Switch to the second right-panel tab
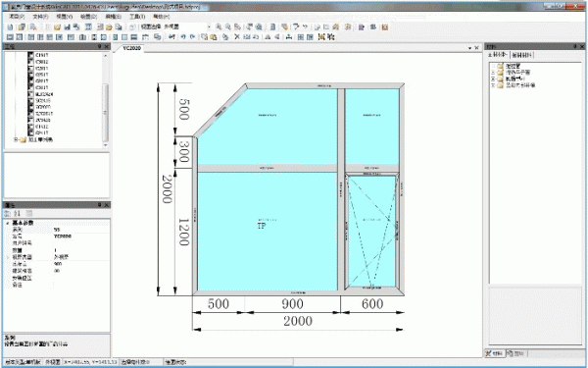This screenshot has width=588, height=368. (522, 55)
